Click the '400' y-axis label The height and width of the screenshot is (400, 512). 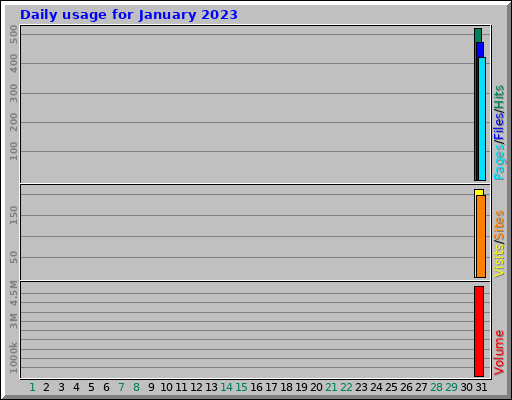(x=14, y=63)
